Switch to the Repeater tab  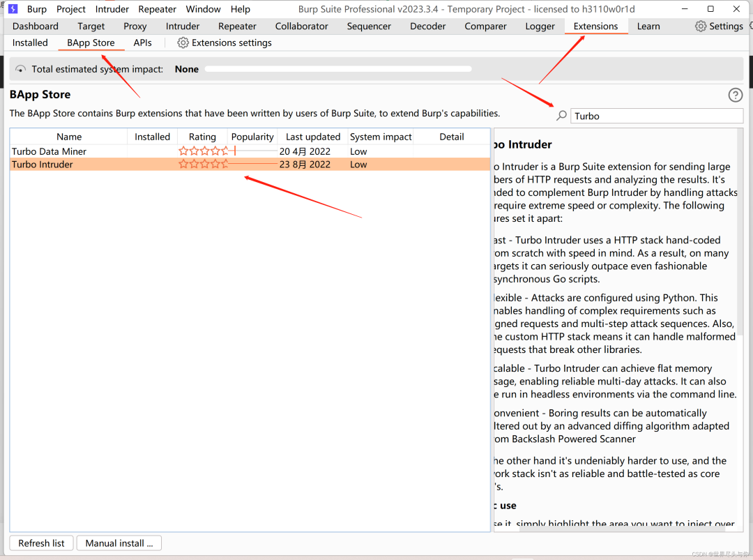(x=237, y=27)
